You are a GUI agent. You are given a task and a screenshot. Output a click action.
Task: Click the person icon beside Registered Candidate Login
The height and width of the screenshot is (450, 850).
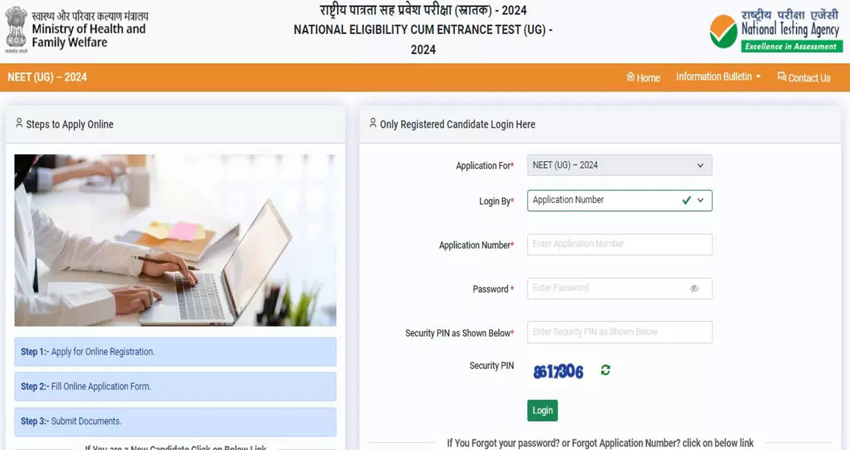pos(373,123)
